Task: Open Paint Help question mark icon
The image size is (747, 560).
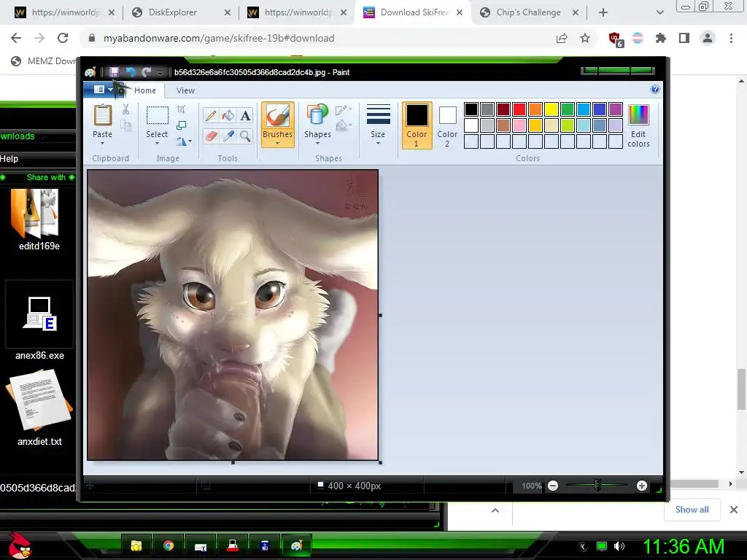Action: [x=655, y=90]
